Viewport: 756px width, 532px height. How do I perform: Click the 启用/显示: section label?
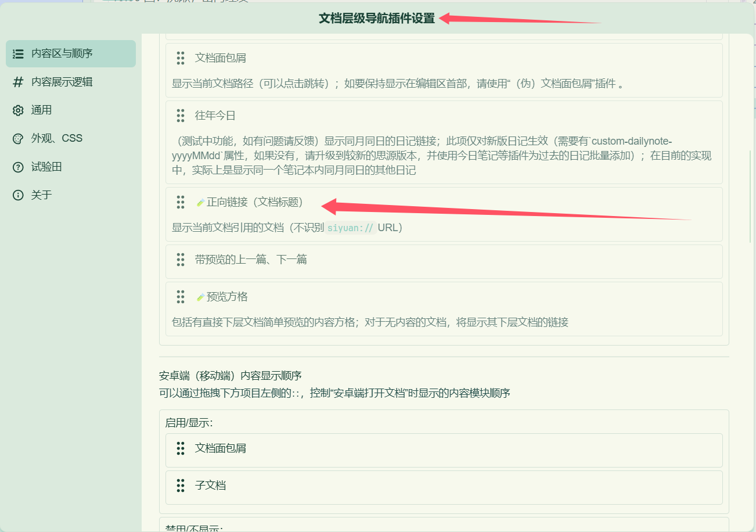[189, 422]
